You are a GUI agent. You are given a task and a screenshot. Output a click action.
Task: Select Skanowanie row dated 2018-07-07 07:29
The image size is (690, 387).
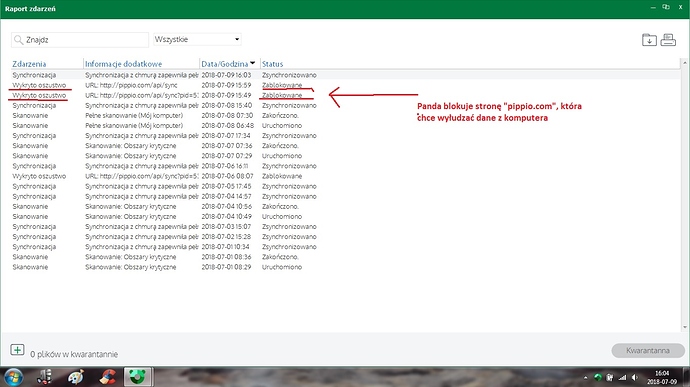(345, 156)
